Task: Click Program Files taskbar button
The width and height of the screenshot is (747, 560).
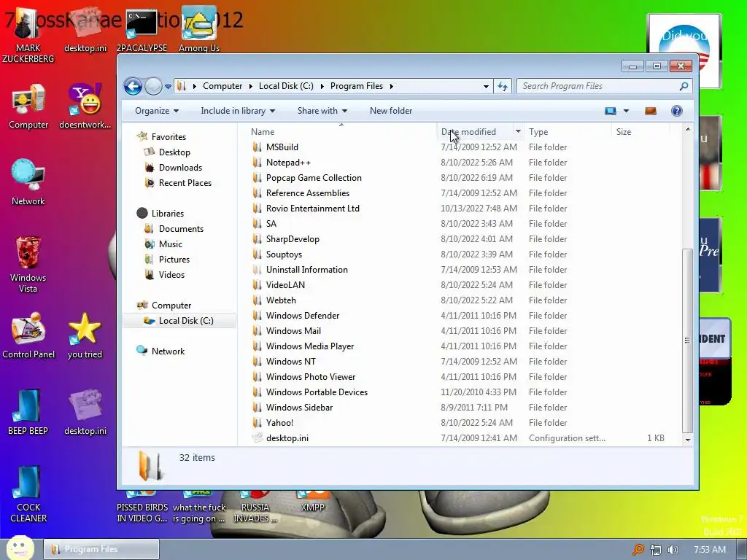Action: point(101,549)
